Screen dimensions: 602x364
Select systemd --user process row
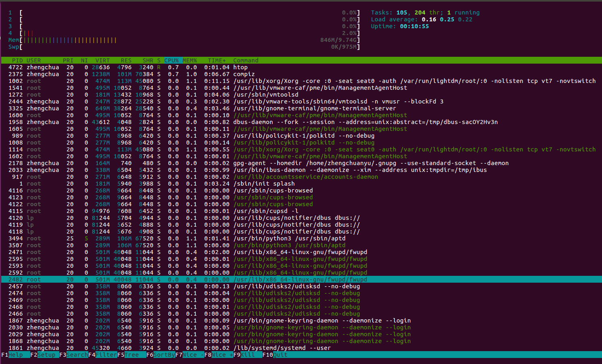click(x=301, y=348)
